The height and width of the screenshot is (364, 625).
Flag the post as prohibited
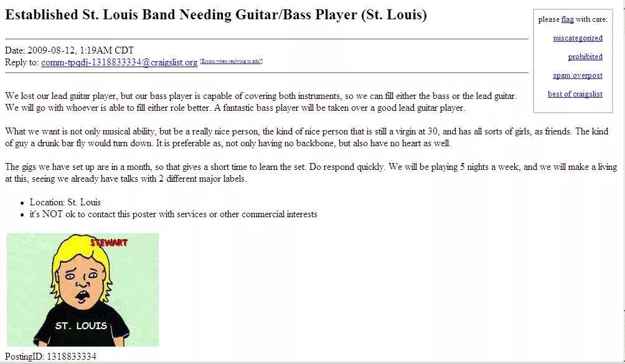point(585,57)
